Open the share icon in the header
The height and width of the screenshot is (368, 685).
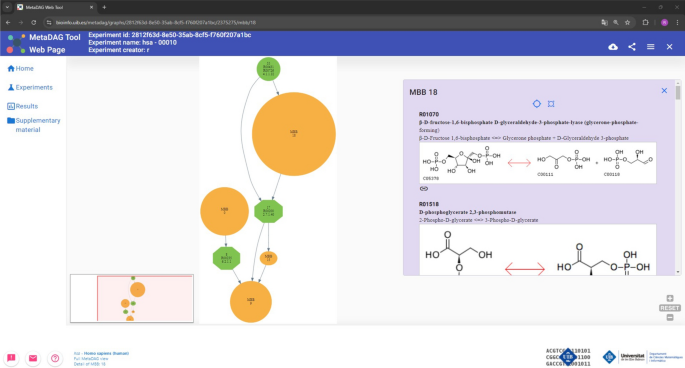click(632, 47)
